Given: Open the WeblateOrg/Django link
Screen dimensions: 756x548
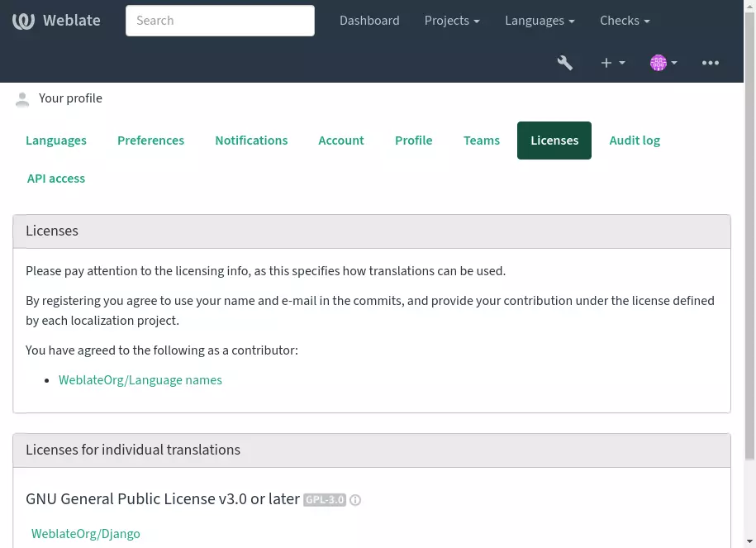Looking at the screenshot, I should pyautogui.click(x=86, y=533).
